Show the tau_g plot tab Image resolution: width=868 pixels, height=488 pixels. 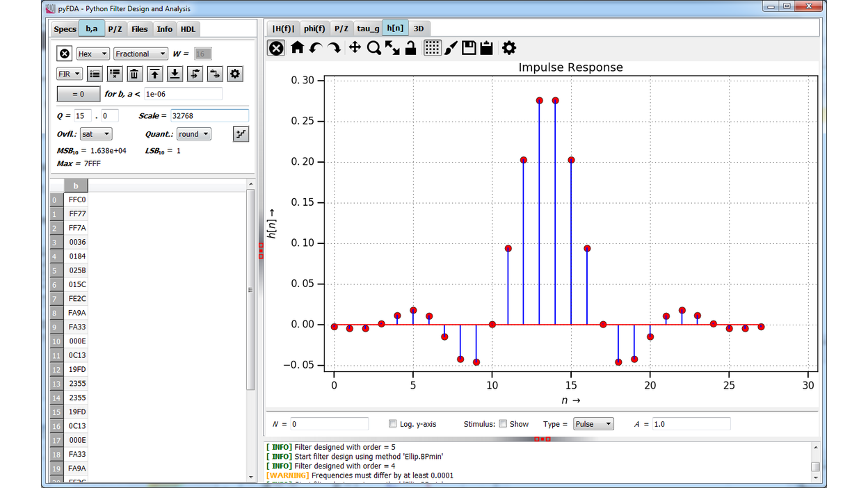tap(368, 29)
